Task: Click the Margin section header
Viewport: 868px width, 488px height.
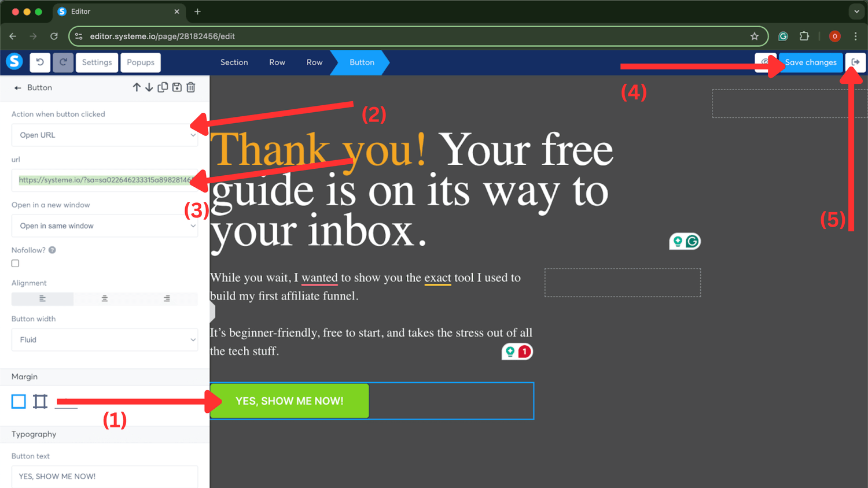Action: [105, 377]
